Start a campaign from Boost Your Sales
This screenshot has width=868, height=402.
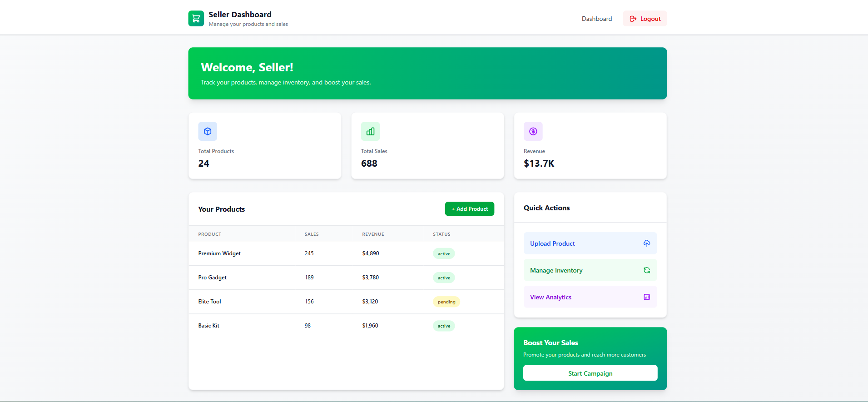pyautogui.click(x=590, y=373)
